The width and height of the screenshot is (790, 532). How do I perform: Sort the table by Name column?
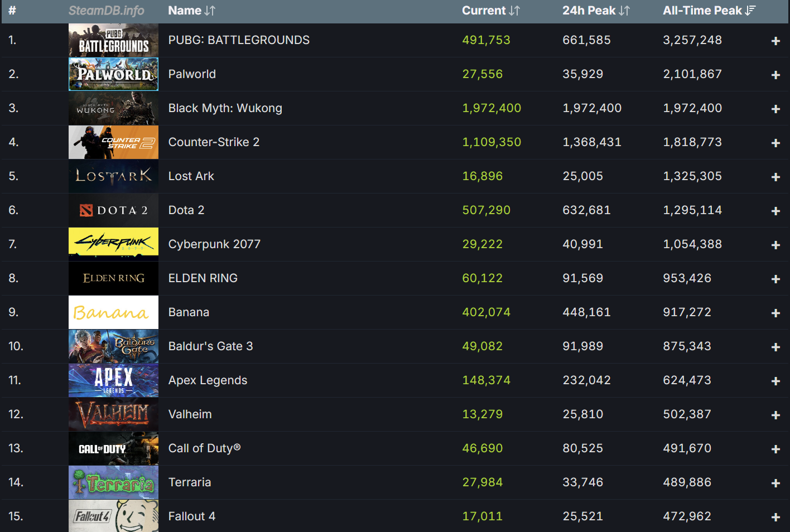click(x=191, y=11)
